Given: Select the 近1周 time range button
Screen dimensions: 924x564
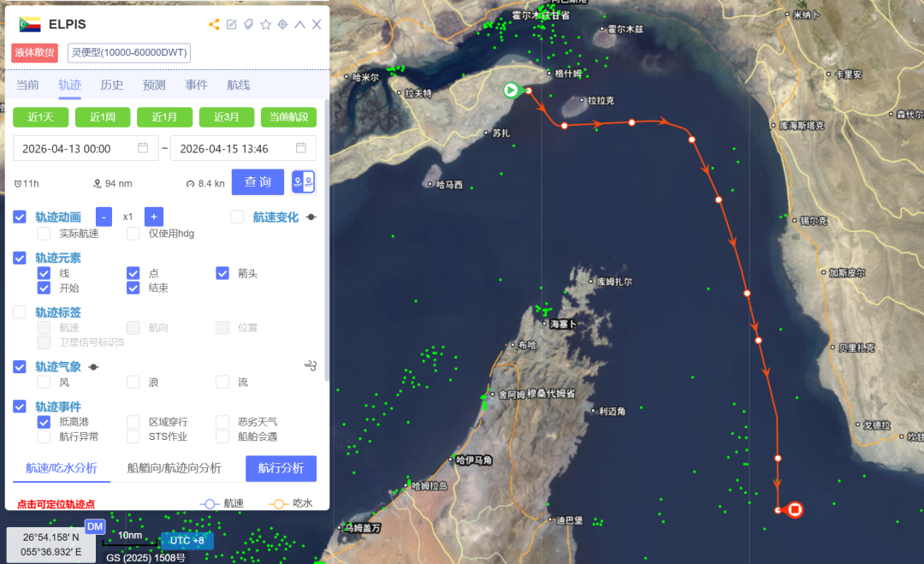Looking at the screenshot, I should pyautogui.click(x=103, y=116).
